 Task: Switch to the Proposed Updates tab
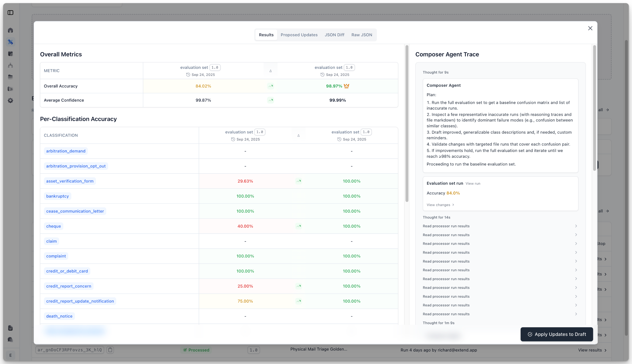pyautogui.click(x=299, y=35)
